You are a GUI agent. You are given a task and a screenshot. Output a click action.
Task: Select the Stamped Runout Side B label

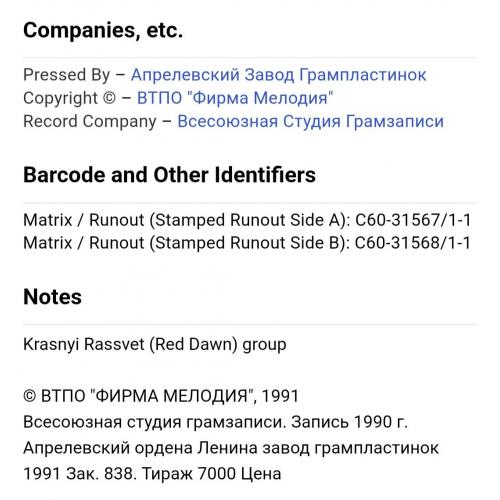point(250,243)
